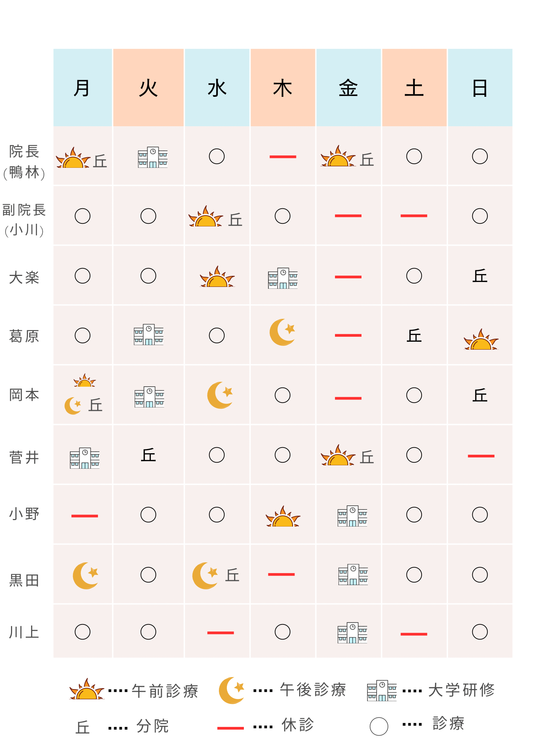
Task: Click the sun icon in 大楽's Wednesday cell
Action: 217,277
